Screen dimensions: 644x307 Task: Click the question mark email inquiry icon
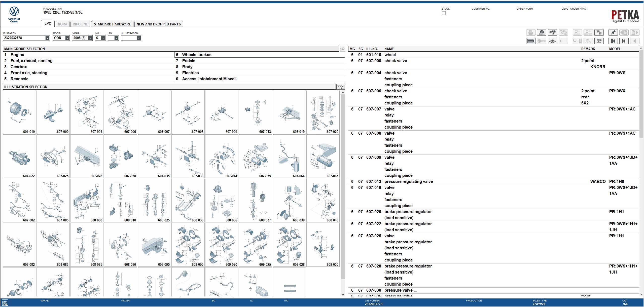pyautogui.click(x=563, y=32)
